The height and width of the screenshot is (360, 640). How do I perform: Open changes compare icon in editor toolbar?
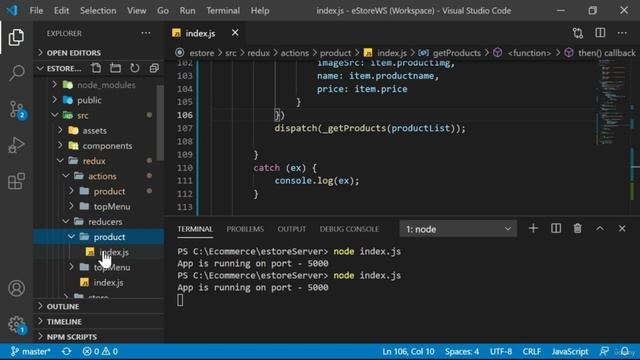coord(578,33)
